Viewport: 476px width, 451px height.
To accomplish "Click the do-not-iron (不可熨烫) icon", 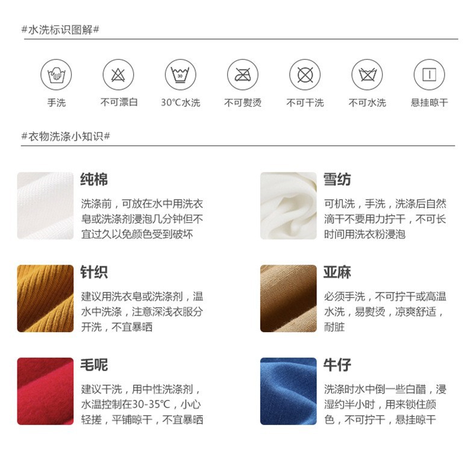I will click(x=243, y=74).
